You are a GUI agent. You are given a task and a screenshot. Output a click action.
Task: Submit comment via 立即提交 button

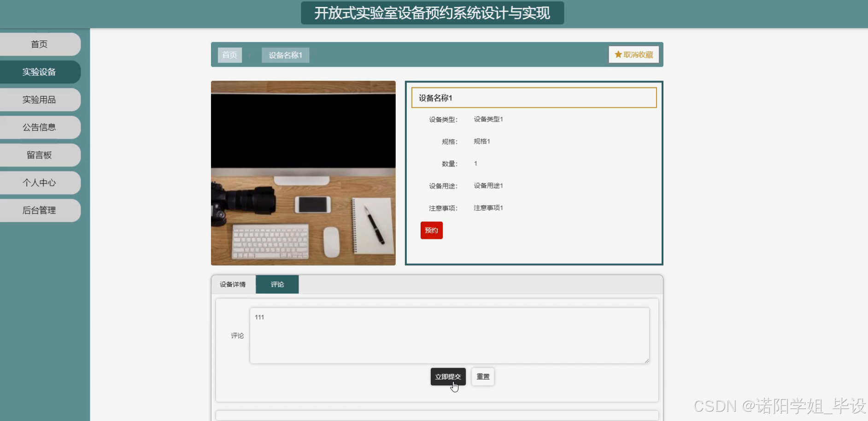tap(448, 376)
